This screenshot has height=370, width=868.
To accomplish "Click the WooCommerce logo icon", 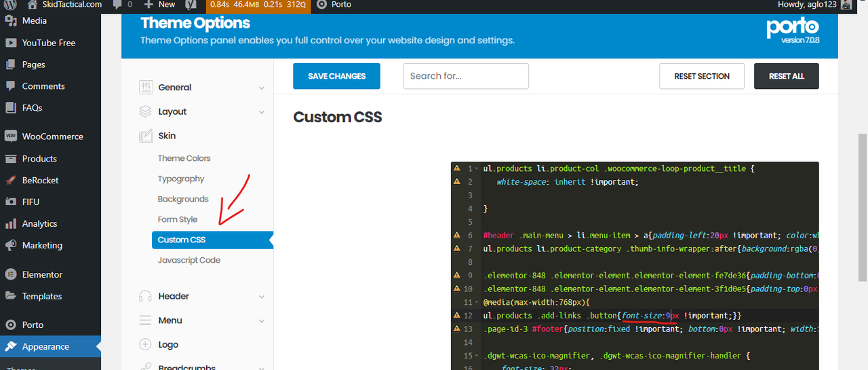I will 10,136.
